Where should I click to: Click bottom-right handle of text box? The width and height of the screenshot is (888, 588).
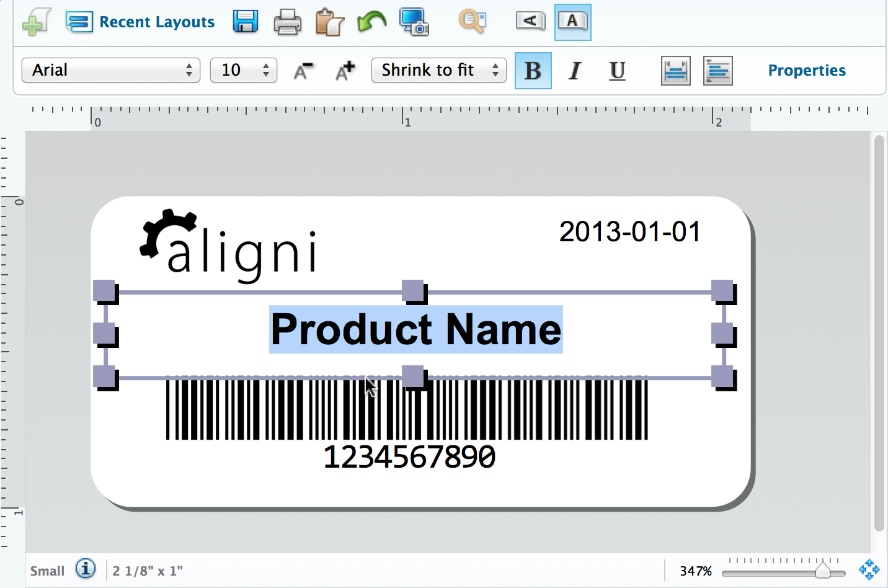(723, 377)
